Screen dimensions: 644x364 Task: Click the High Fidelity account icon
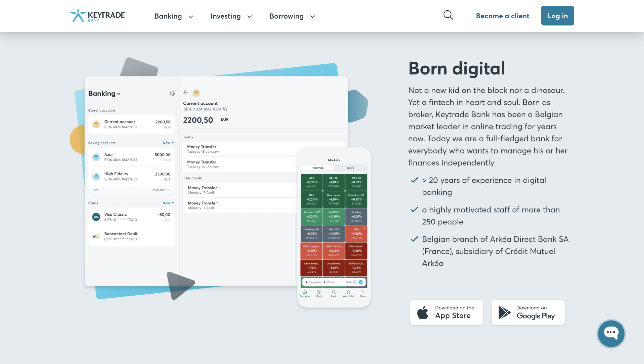click(96, 176)
